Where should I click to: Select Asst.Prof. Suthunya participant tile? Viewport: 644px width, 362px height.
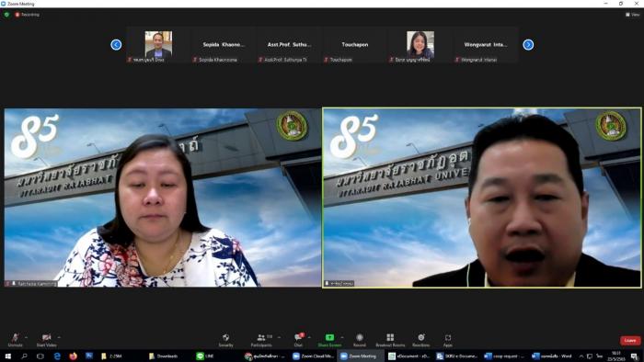click(289, 45)
